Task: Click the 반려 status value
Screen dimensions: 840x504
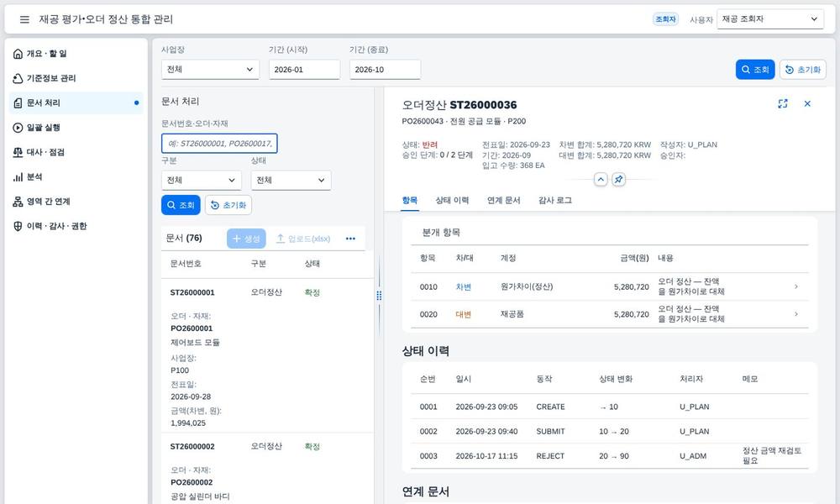Action: 429,144
